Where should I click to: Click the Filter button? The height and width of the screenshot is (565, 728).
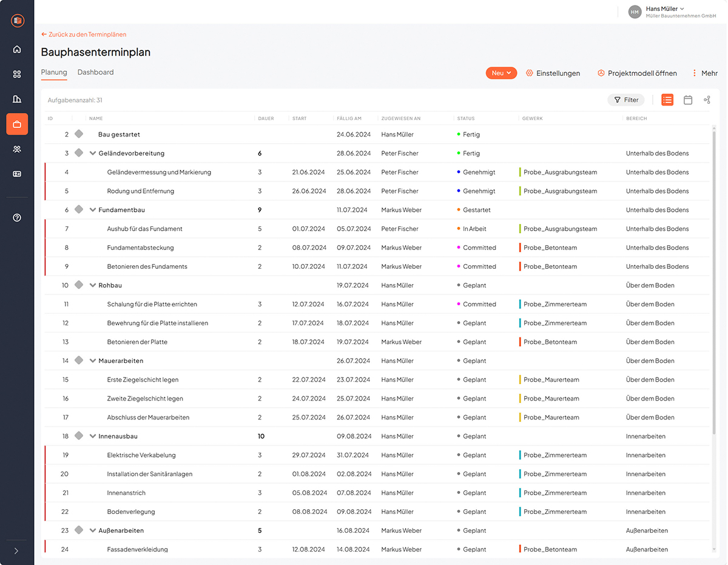coord(626,100)
